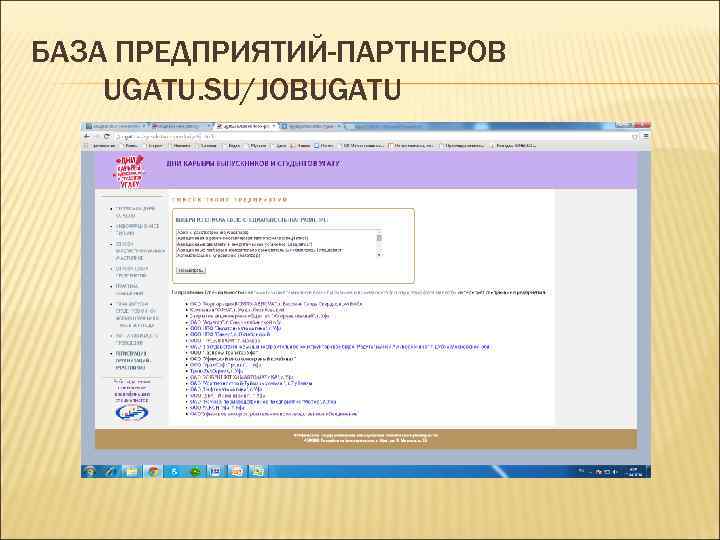Open the last company link in list

pyautogui.click(x=273, y=413)
